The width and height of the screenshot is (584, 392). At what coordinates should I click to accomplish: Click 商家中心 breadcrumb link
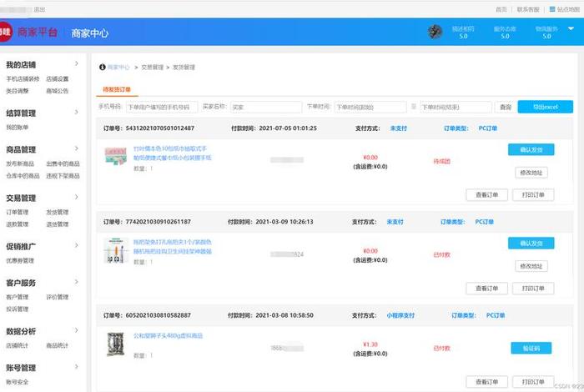coord(118,68)
